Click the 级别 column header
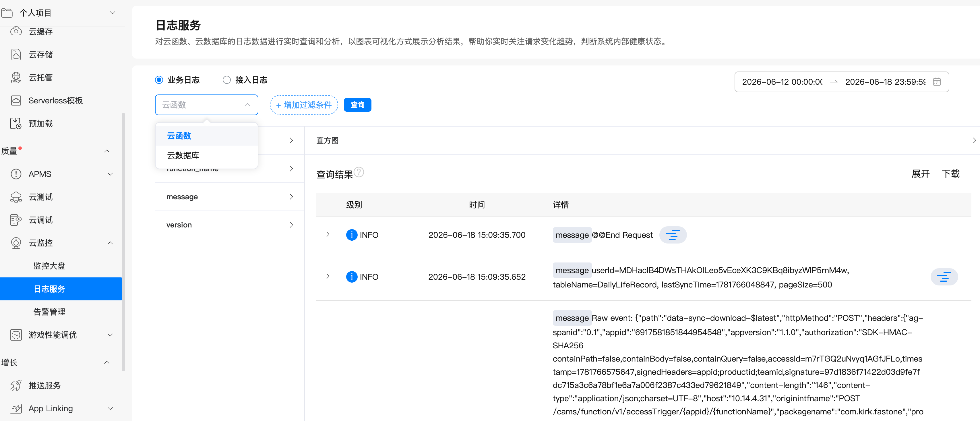Viewport: 980px width, 421px height. click(354, 205)
